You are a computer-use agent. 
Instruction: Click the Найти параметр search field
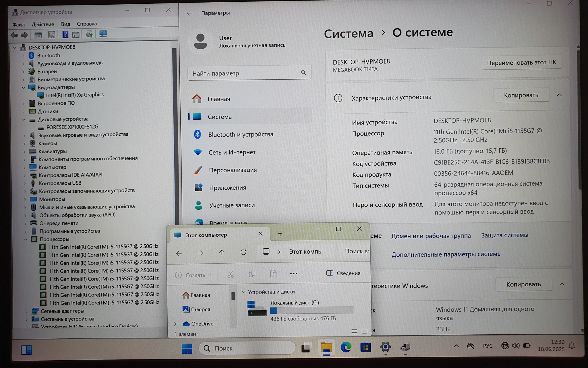(244, 73)
